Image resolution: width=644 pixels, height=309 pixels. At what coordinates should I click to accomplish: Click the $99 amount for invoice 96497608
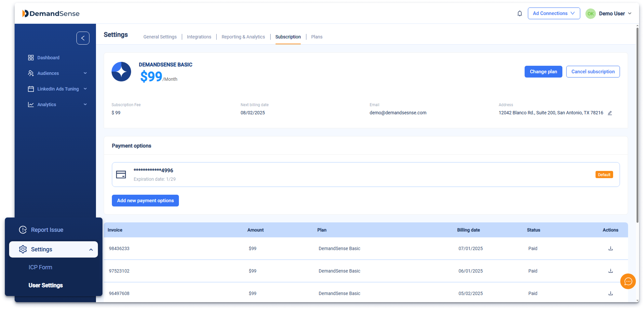[252, 293]
